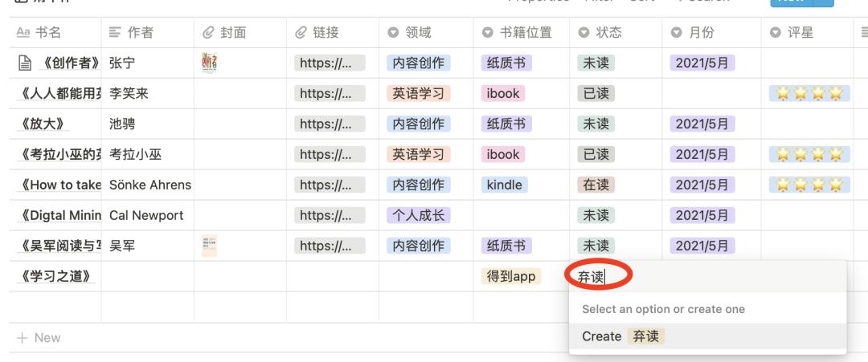Open the 状态 column header menu

[616, 33]
